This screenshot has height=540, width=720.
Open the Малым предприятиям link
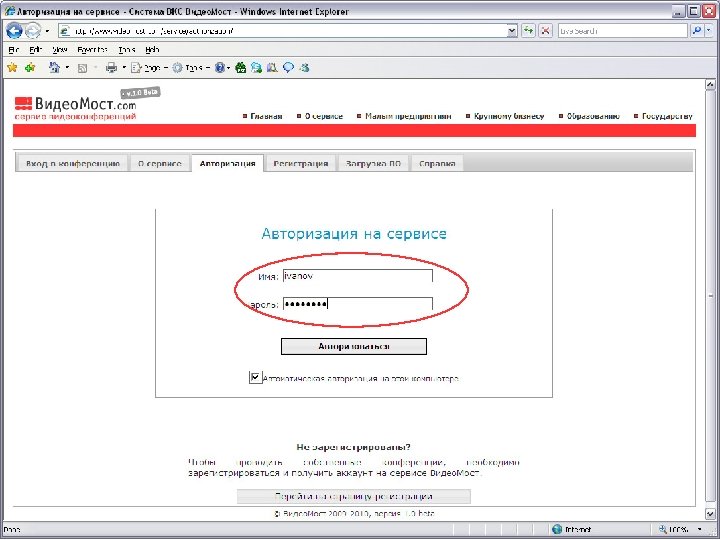408,116
